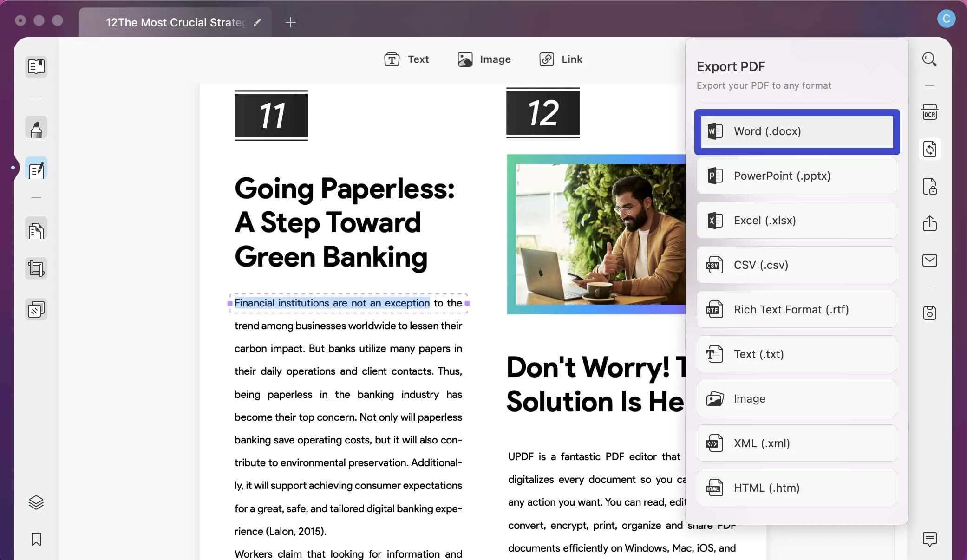Select Text (.txt) export format

(797, 353)
